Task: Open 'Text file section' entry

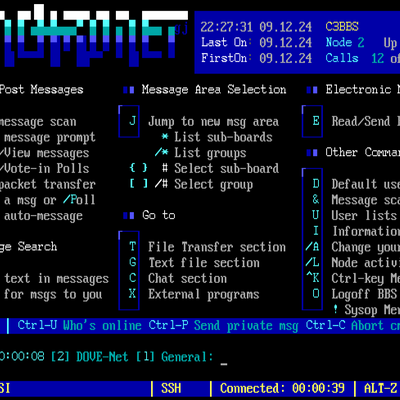Action: click(204, 263)
